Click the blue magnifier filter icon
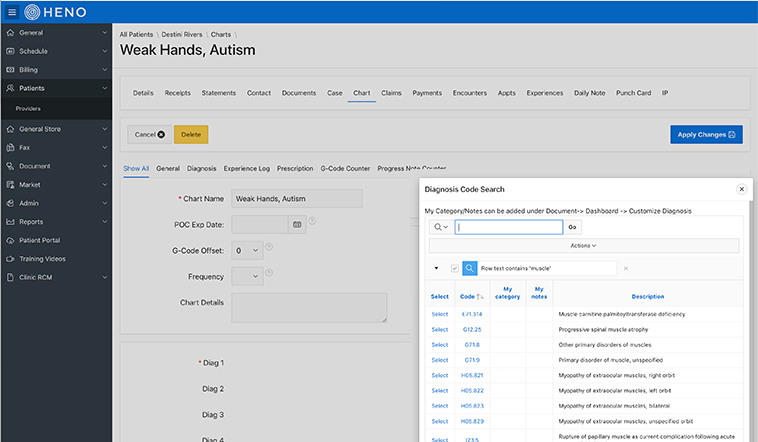The width and height of the screenshot is (758, 442). point(469,268)
